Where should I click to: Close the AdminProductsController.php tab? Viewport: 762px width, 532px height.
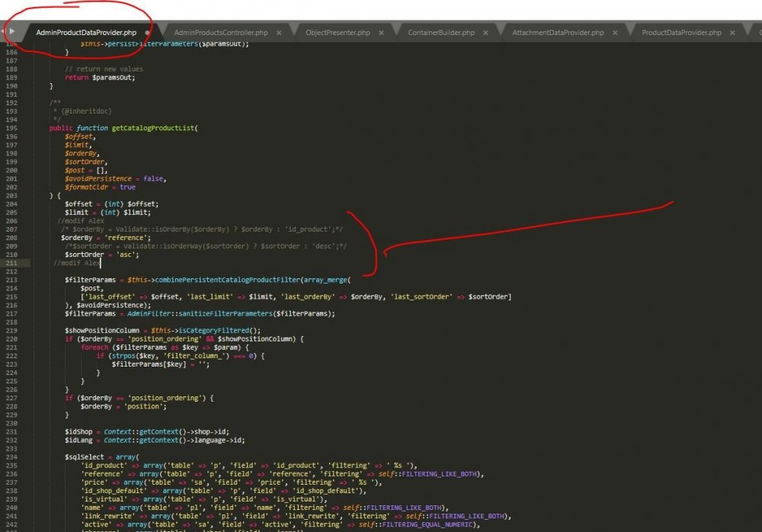(x=279, y=33)
